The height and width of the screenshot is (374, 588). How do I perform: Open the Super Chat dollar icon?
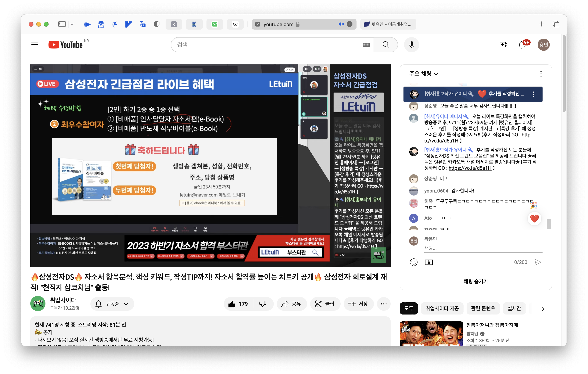click(x=428, y=262)
